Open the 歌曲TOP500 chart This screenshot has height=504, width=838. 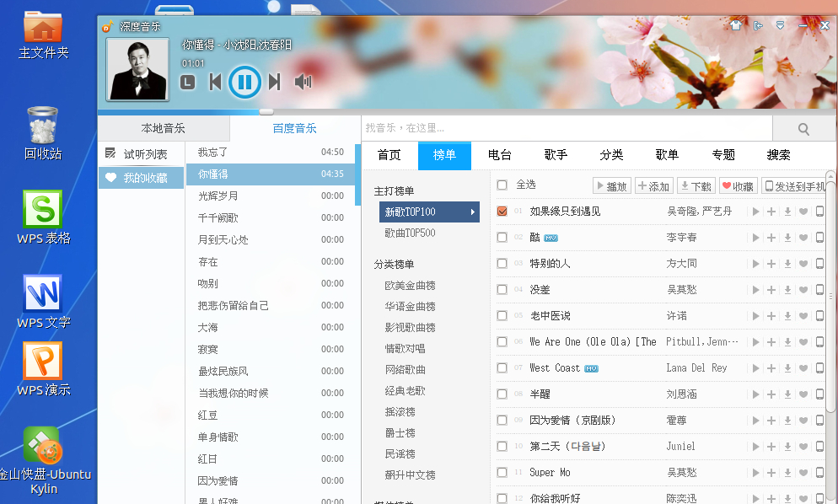pyautogui.click(x=410, y=233)
